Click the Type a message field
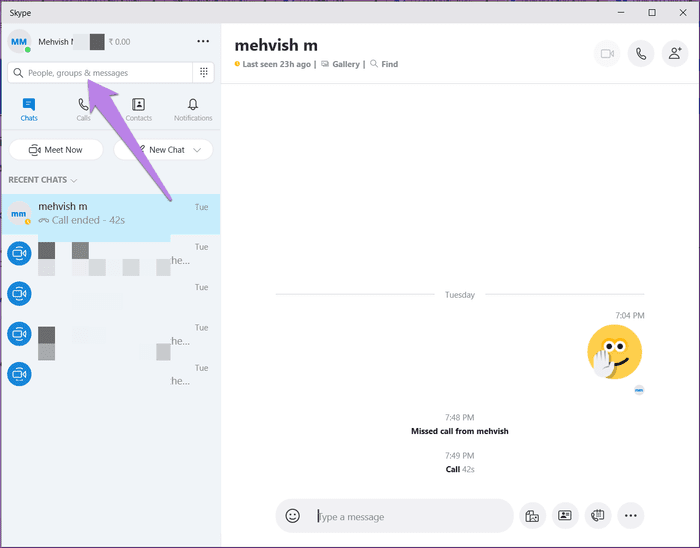 (411, 517)
